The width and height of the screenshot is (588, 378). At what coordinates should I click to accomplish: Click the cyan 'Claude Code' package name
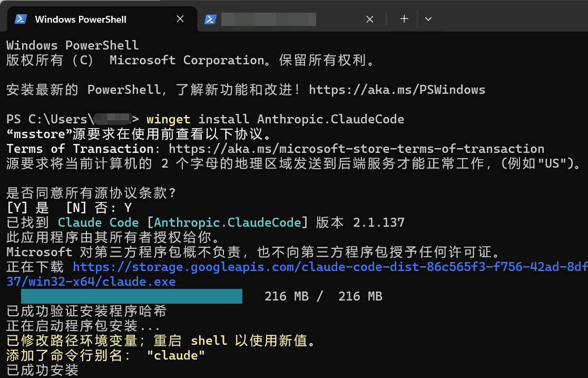[x=98, y=222]
